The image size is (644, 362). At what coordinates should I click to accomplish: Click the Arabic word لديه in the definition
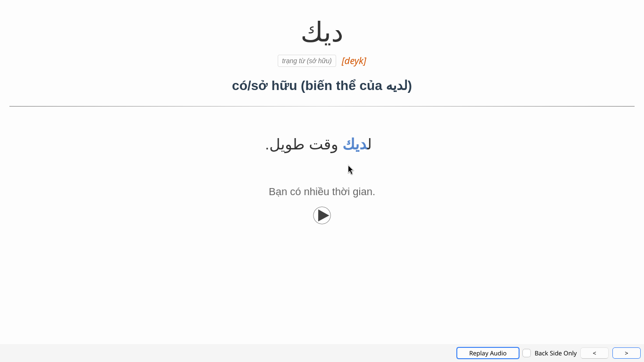pyautogui.click(x=397, y=86)
